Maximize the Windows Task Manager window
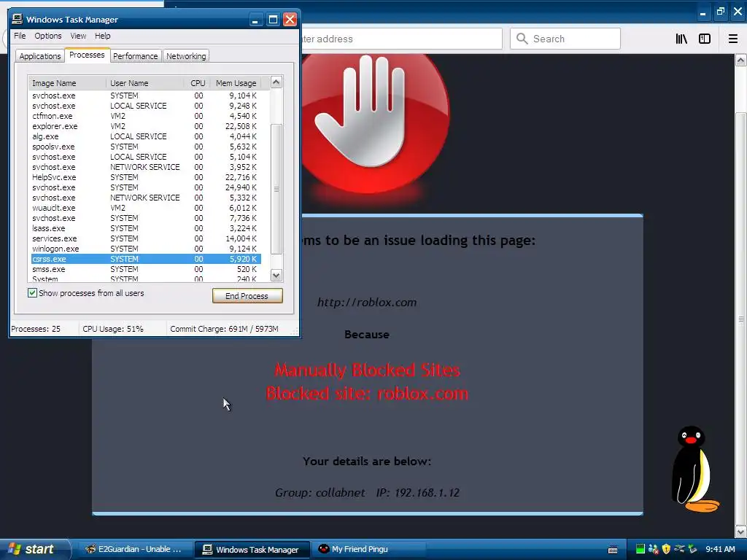 tap(273, 20)
